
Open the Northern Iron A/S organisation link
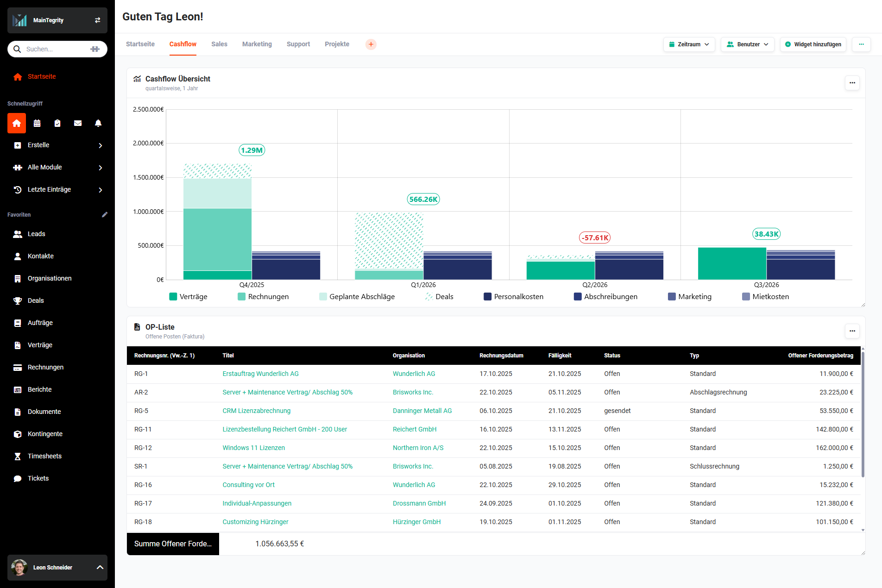tap(418, 448)
